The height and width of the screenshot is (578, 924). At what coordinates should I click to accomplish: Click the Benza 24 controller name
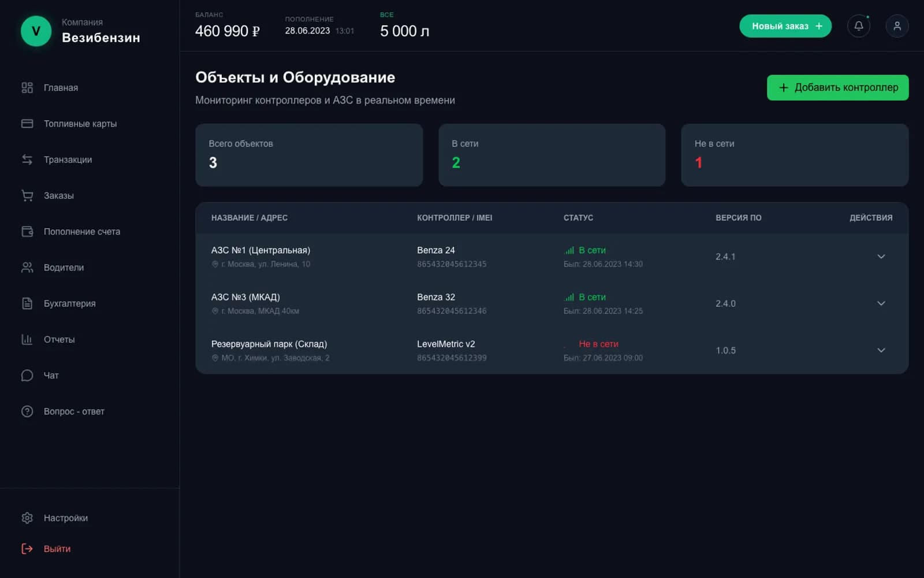pos(436,250)
